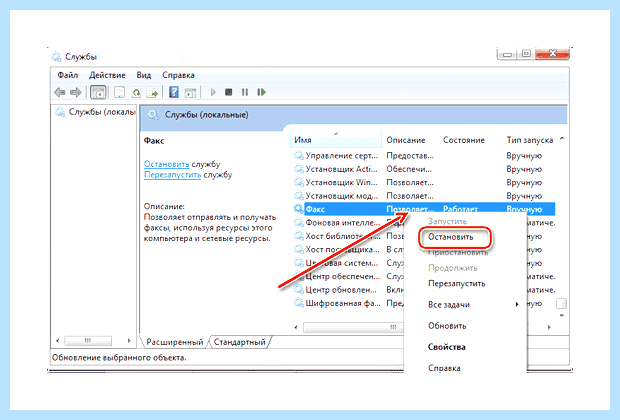The image size is (620, 420).
Task: Open the Действие menu
Action: pyautogui.click(x=107, y=75)
